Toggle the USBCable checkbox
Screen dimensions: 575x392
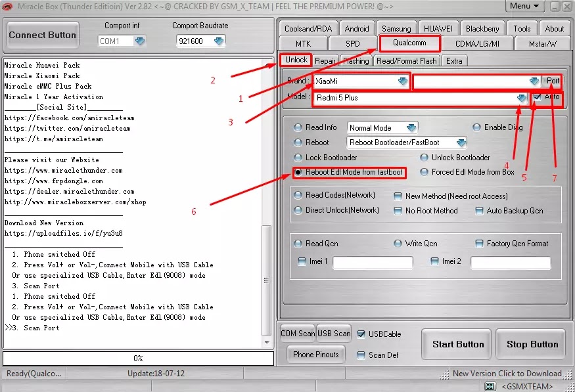click(x=361, y=334)
